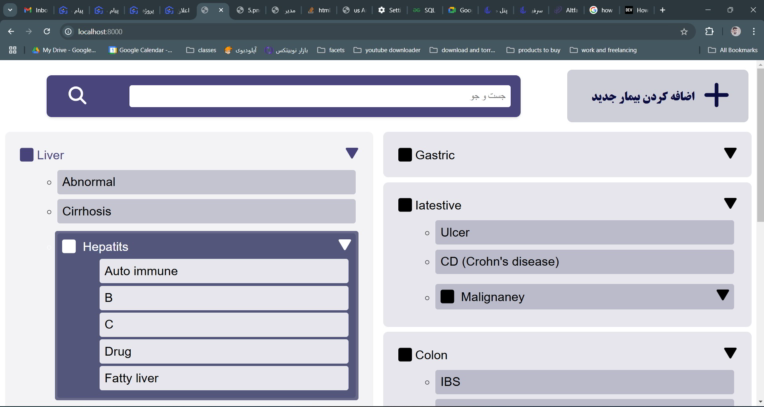Screen dimensions: 764x407
Task: Open Google Calendar bookmark
Action: click(140, 50)
